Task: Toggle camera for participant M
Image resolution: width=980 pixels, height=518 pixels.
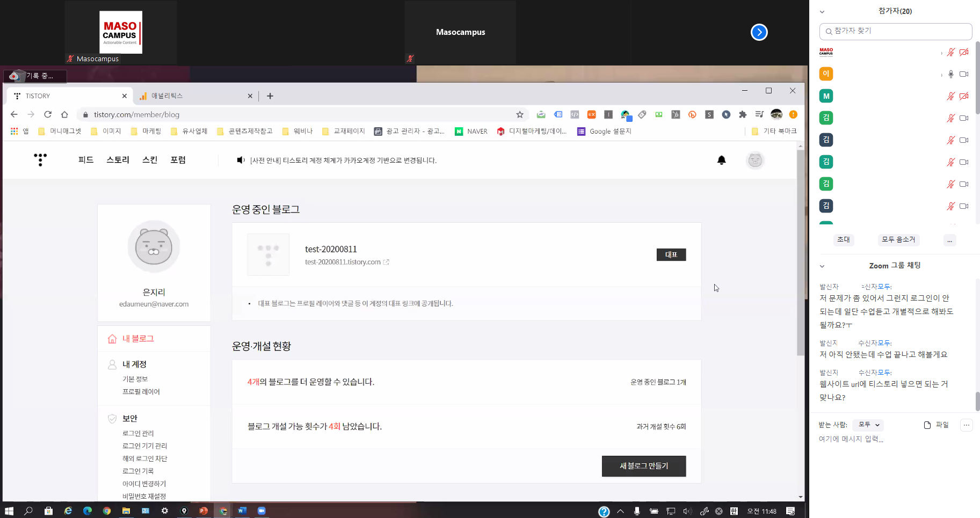Action: pyautogui.click(x=964, y=96)
